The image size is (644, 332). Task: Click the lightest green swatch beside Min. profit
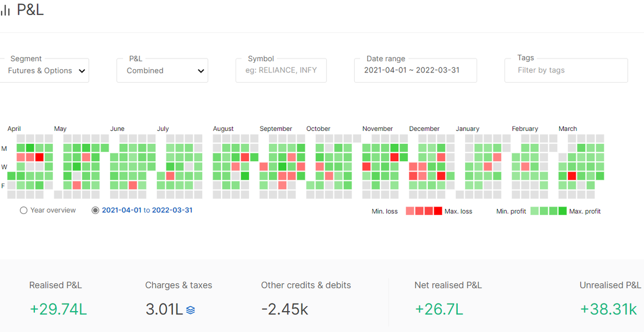pos(535,211)
